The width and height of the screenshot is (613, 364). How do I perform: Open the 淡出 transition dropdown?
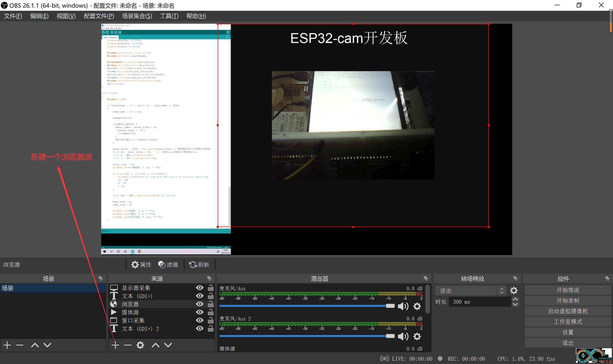click(x=471, y=290)
